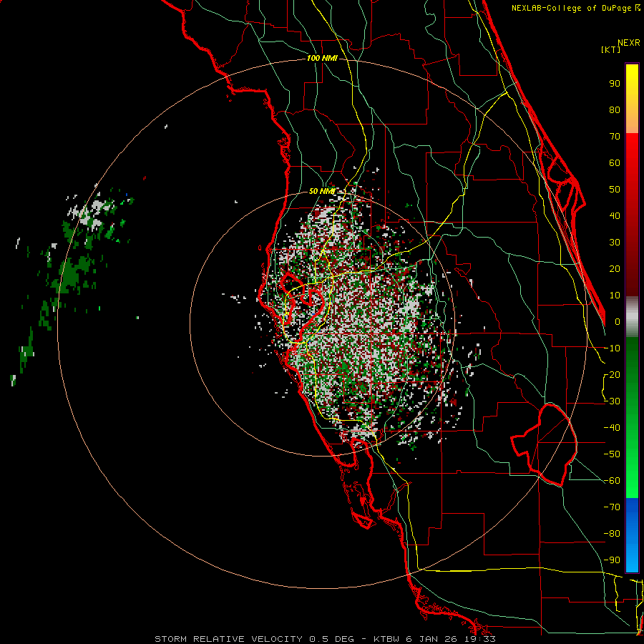Viewport: 644px width, 644px height.
Task: Click the KTBW radar site identifier
Action: click(x=388, y=639)
